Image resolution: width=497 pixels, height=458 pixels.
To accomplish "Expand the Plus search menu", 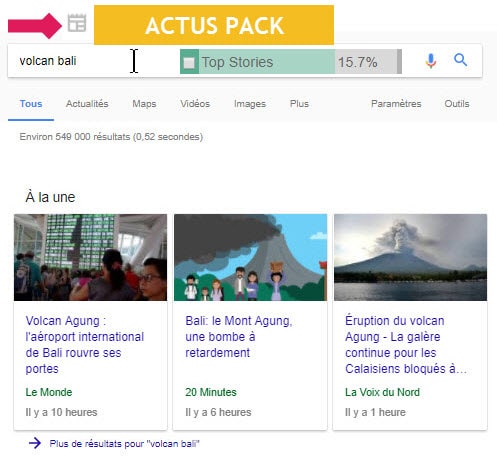I will [299, 104].
